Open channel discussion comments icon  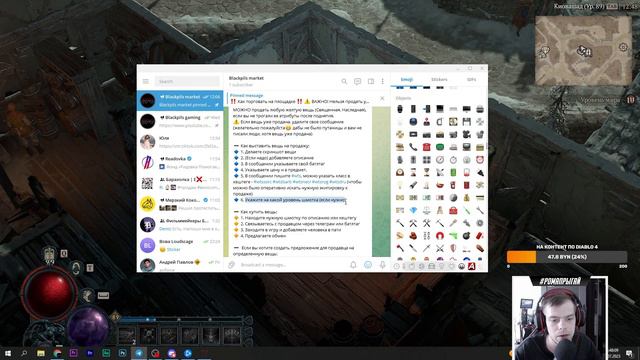pyautogui.click(x=358, y=81)
